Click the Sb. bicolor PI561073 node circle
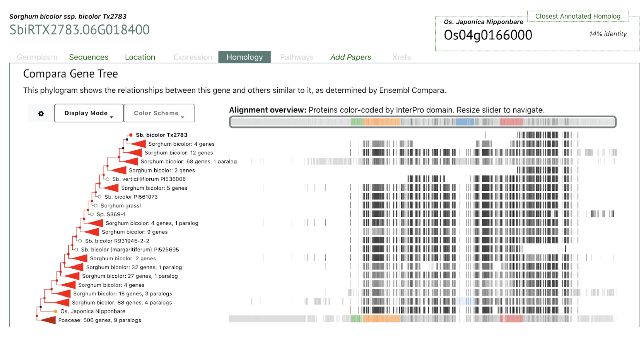The width and height of the screenshot is (644, 343). pyautogui.click(x=100, y=197)
